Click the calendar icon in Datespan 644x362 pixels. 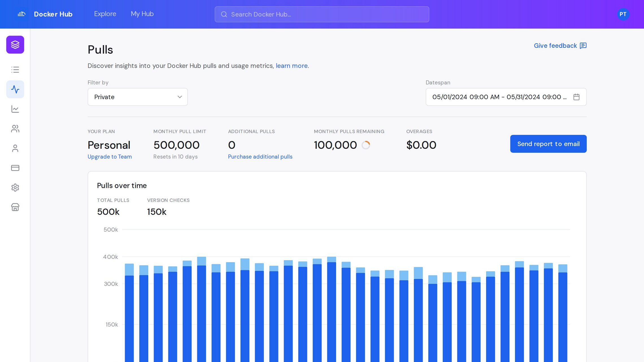pyautogui.click(x=576, y=97)
